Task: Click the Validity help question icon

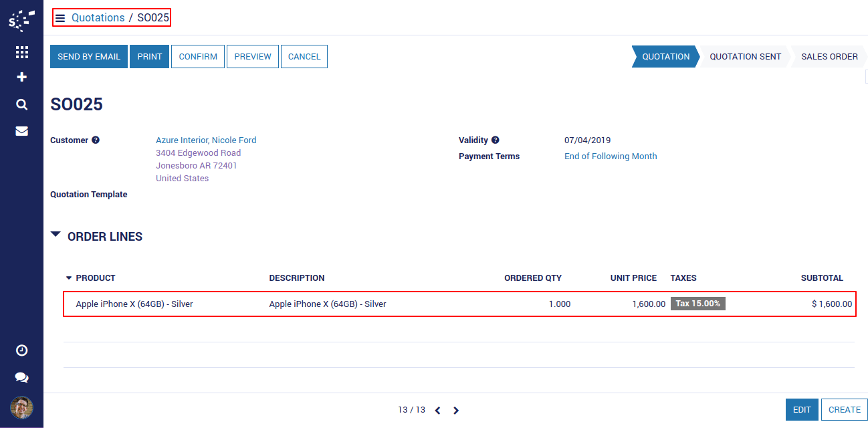Action: [x=496, y=140]
